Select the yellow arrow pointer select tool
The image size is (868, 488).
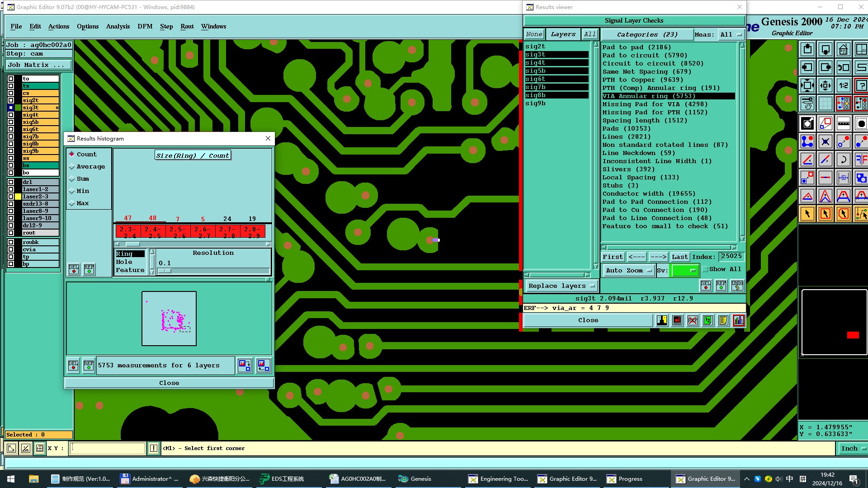click(807, 214)
